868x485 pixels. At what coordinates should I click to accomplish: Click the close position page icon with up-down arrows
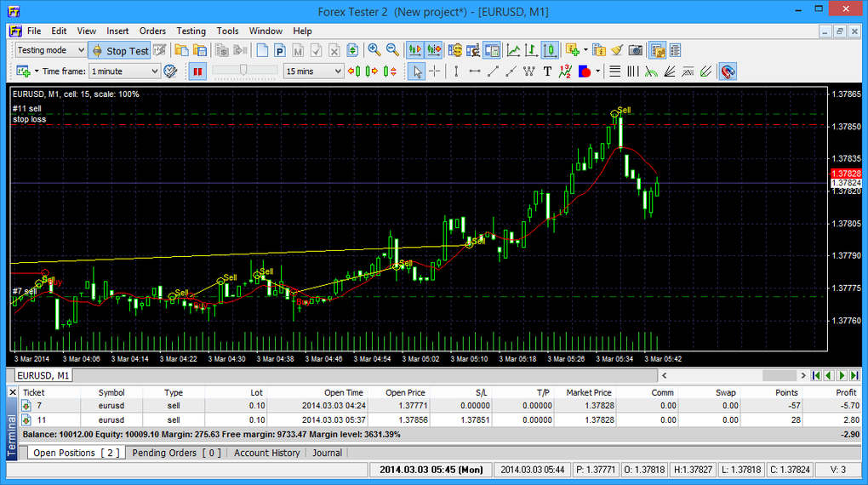[352, 50]
